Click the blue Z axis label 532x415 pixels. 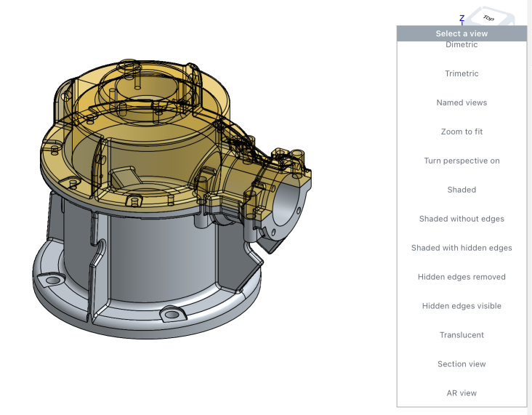tap(462, 18)
